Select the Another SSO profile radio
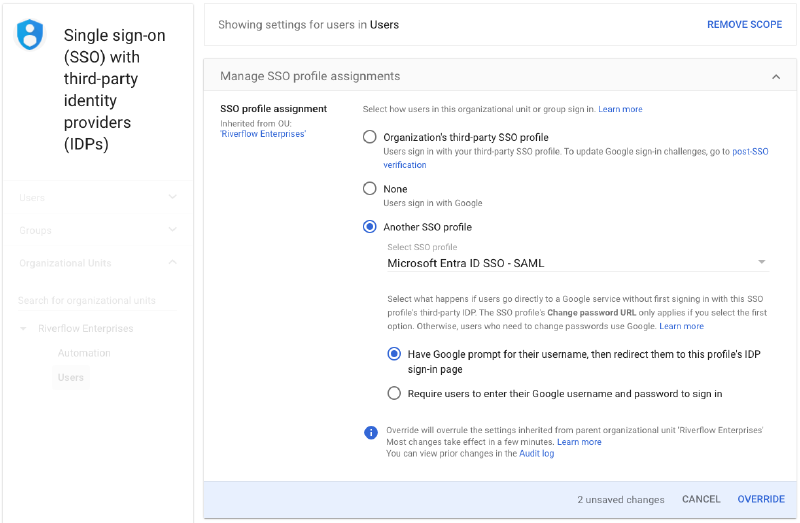The height and width of the screenshot is (523, 800). coord(369,227)
